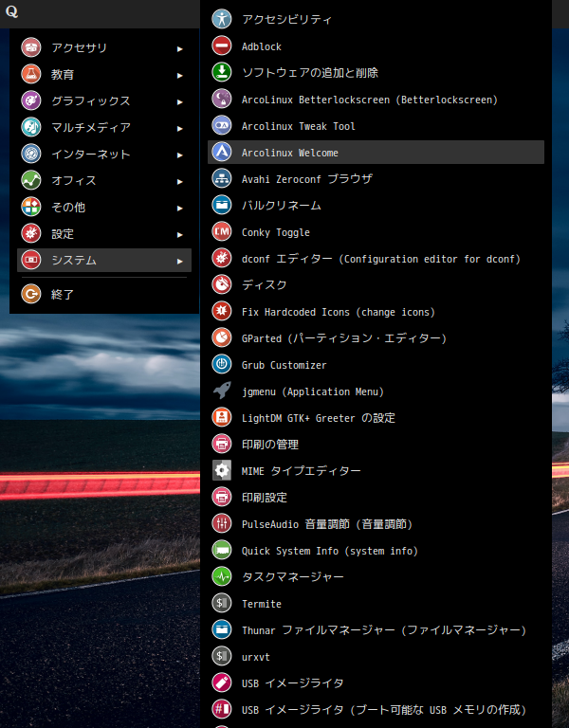569x728 pixels.
Task: Expand the その他 submenu arrow
Action: (180, 208)
